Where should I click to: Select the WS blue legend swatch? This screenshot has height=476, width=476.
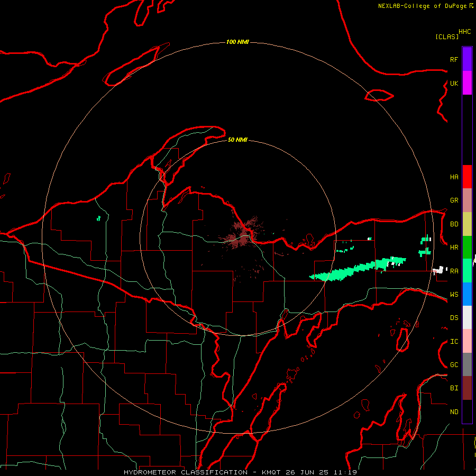pos(467,294)
